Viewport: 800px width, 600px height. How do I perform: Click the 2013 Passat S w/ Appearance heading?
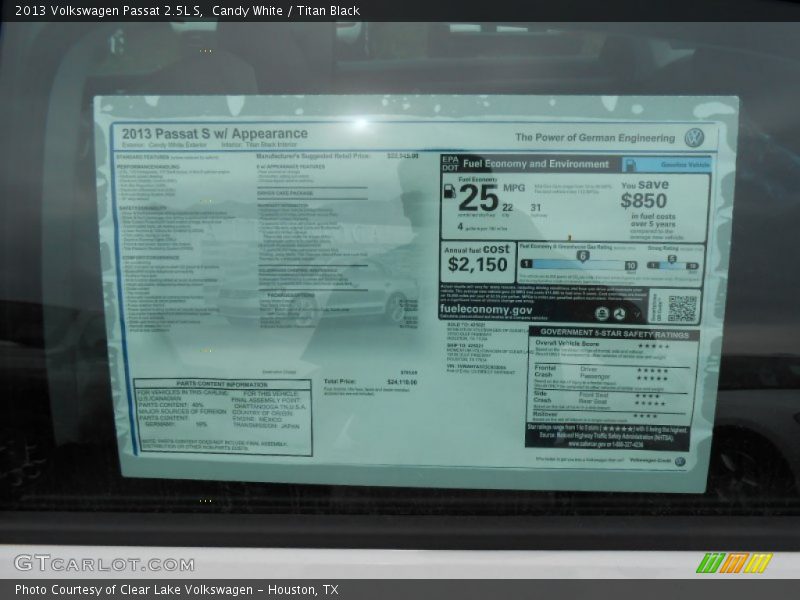(x=215, y=133)
